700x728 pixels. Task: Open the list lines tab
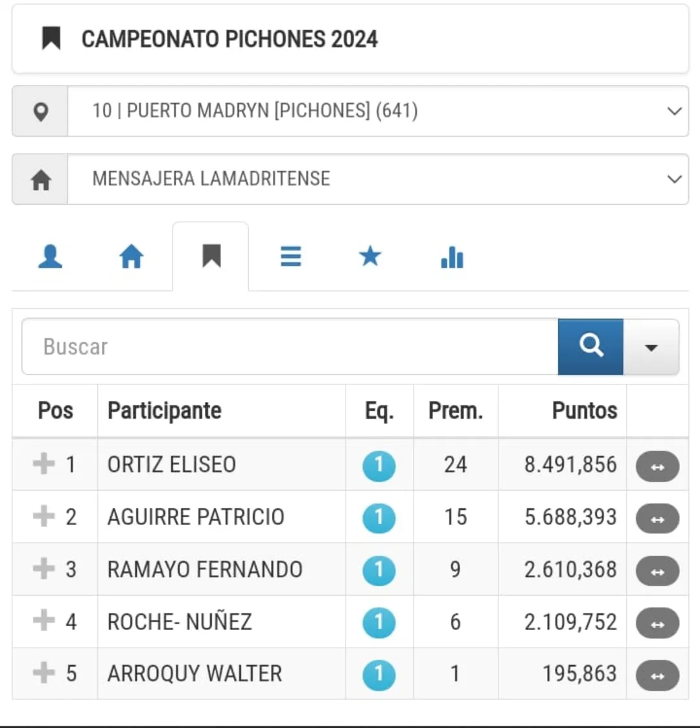(290, 257)
